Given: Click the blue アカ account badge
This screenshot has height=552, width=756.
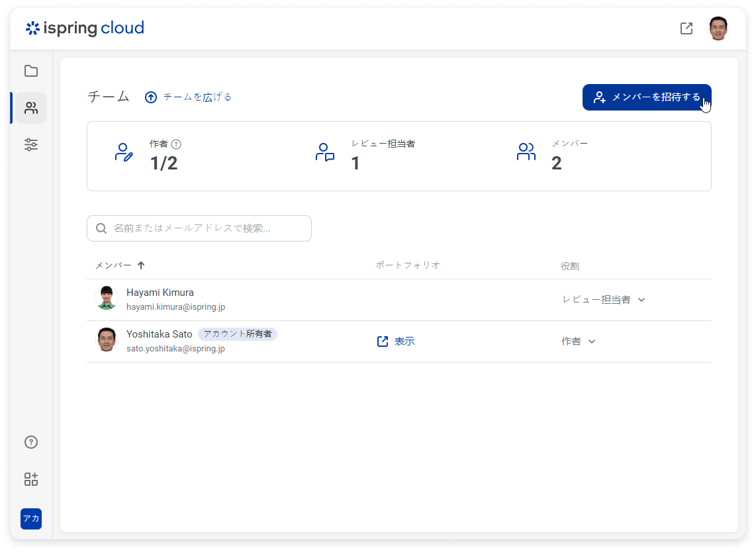Looking at the screenshot, I should 31,519.
